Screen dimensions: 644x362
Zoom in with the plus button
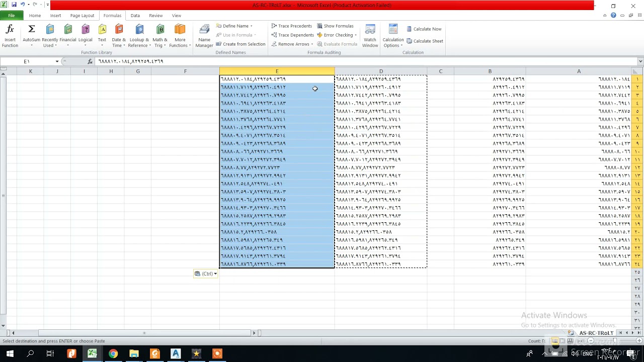coord(639,341)
